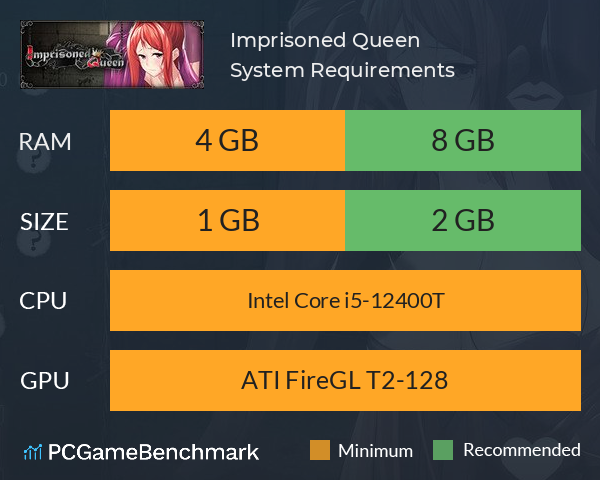Click the Recommended legend label

pos(522,451)
